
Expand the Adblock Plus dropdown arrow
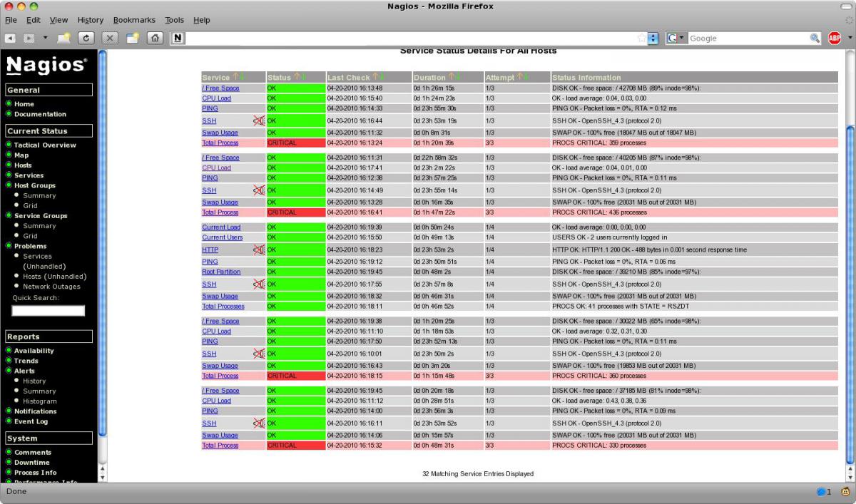pos(850,38)
